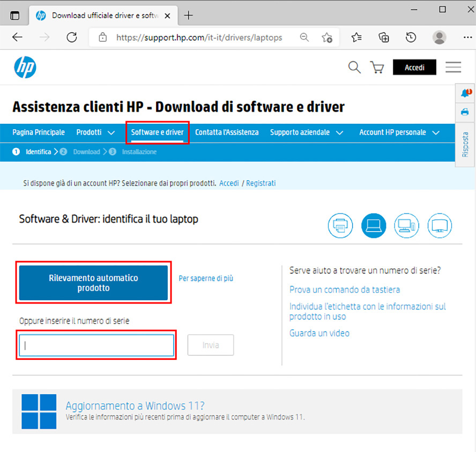Click the Accedi black button

(x=414, y=68)
